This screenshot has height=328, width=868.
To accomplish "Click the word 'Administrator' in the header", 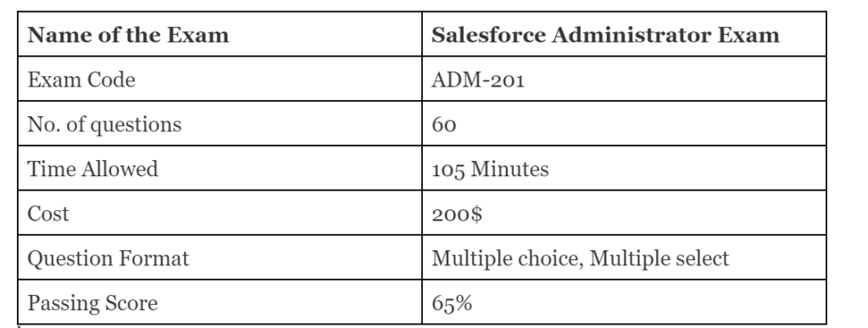I will [x=631, y=35].
